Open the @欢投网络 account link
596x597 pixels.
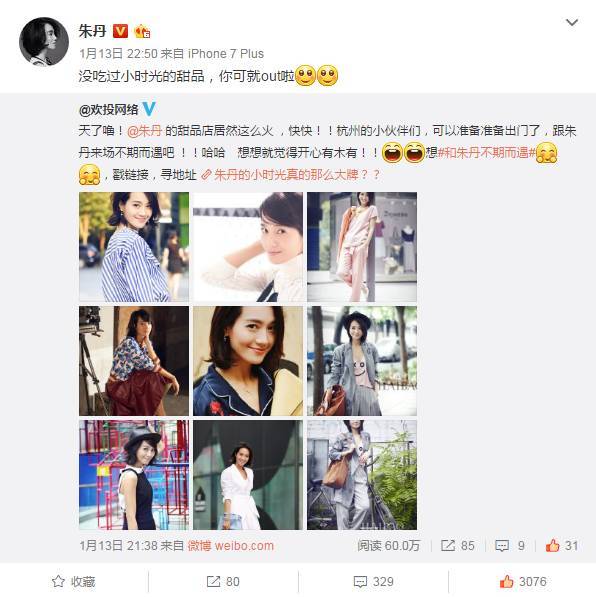tap(109, 110)
